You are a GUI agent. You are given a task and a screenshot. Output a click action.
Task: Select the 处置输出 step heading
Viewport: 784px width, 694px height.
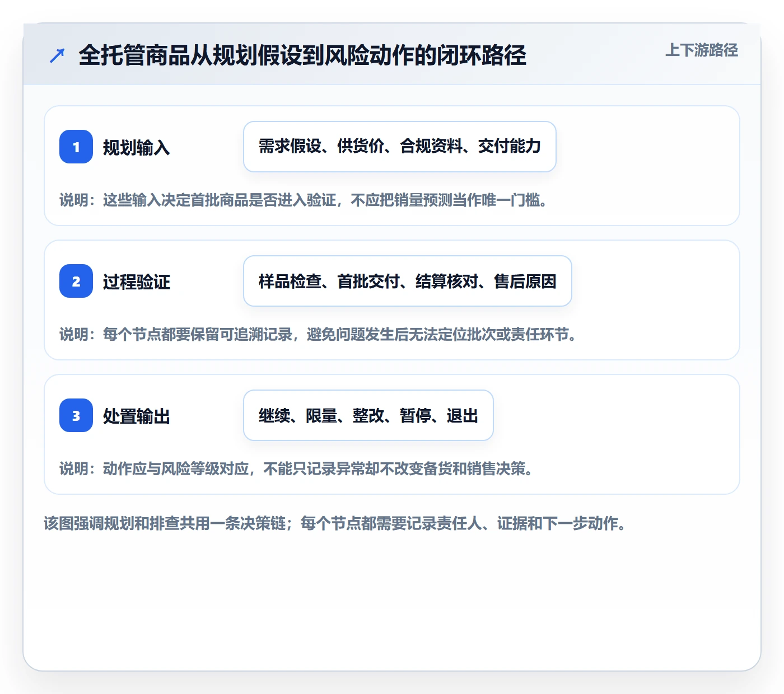click(x=137, y=416)
